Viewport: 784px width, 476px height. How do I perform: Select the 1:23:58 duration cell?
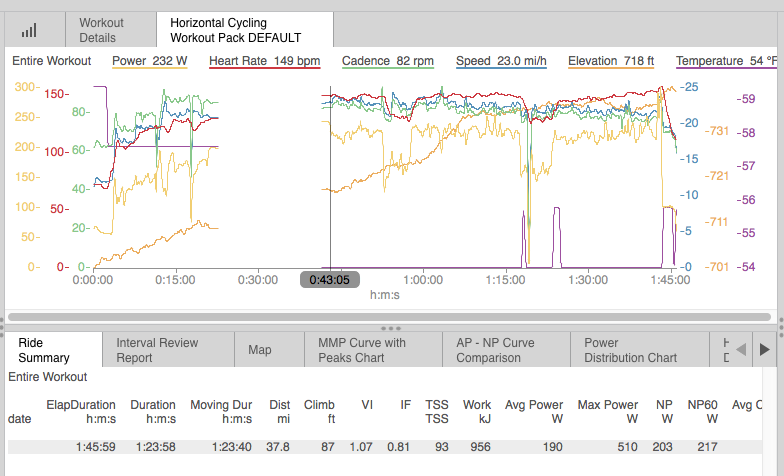pyautogui.click(x=156, y=447)
